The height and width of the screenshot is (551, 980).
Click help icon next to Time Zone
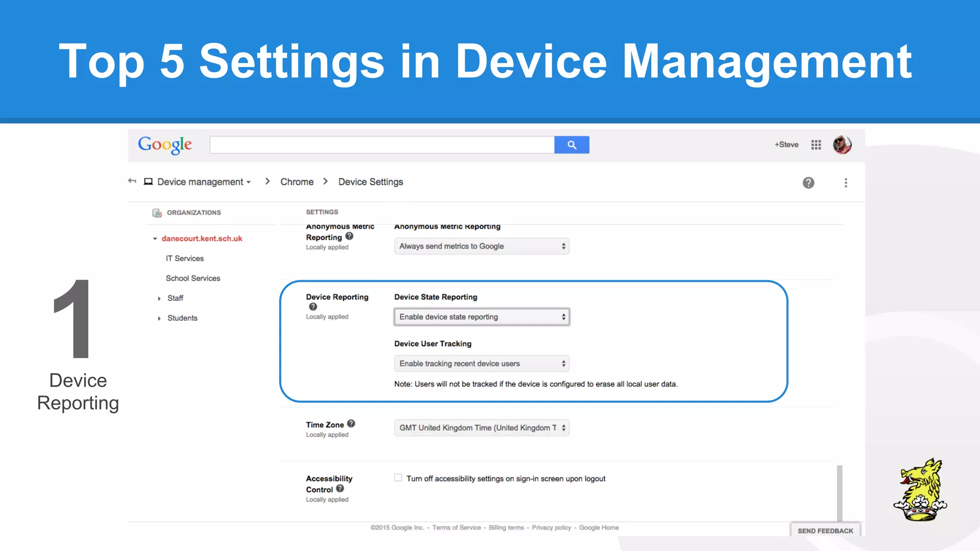pos(351,424)
